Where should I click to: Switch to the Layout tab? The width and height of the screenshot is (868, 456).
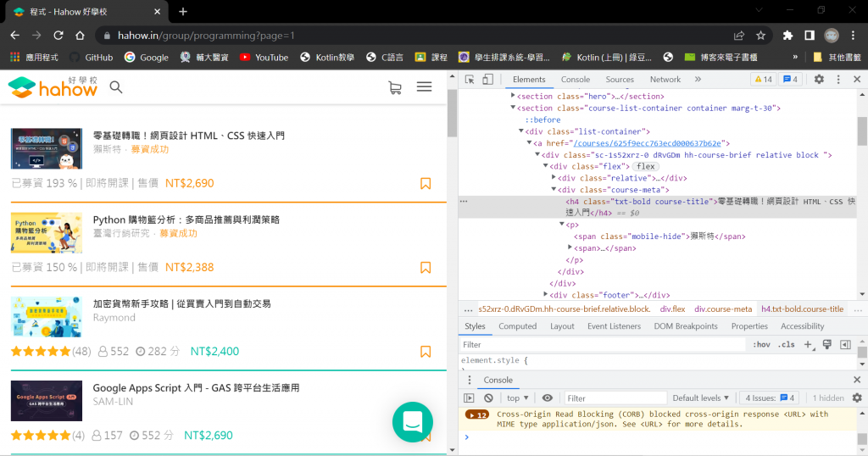pos(562,326)
